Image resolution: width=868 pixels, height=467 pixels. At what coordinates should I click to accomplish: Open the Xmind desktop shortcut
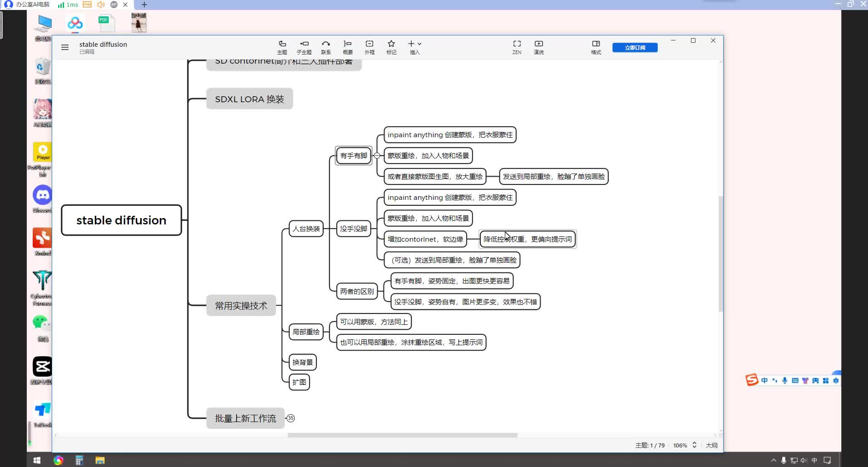click(43, 242)
